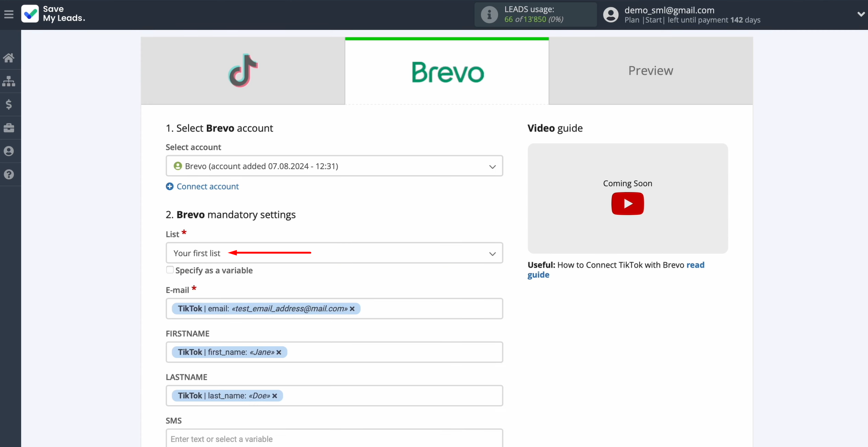Viewport: 868px width, 447px height.
Task: Open the billing dollar sidebar icon
Action: 9,105
